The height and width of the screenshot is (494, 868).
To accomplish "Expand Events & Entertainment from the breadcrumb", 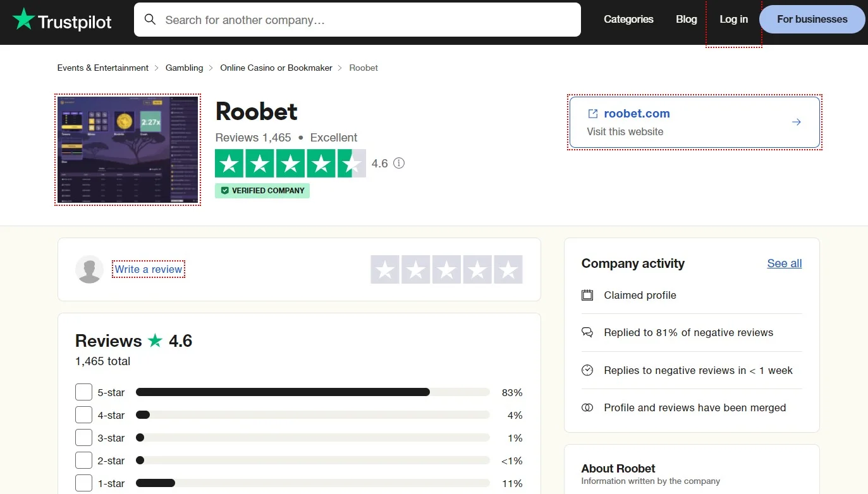I will click(x=102, y=68).
